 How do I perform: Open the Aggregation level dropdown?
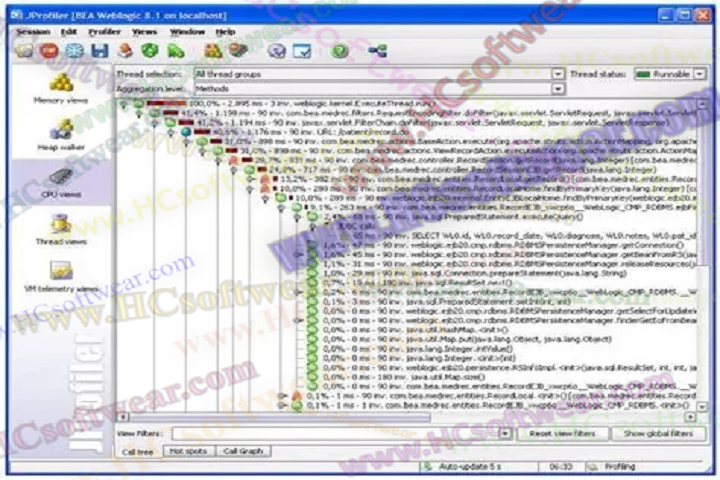(557, 89)
